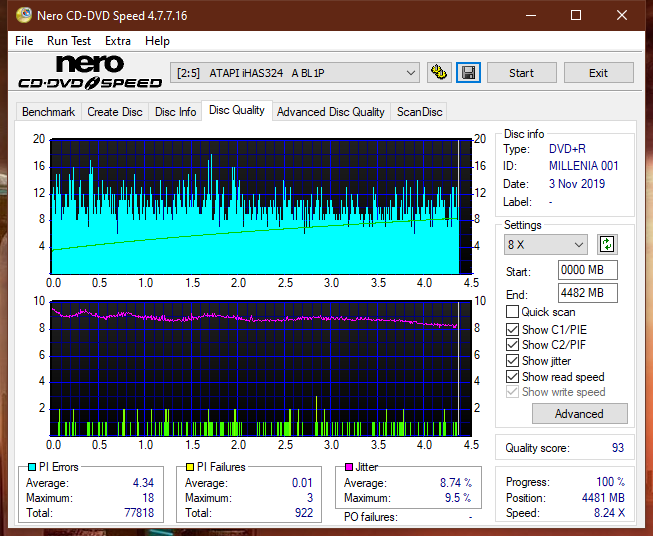Click the yellow PI Failures legend swatch
Screen dimensions: 653x536
click(190, 467)
